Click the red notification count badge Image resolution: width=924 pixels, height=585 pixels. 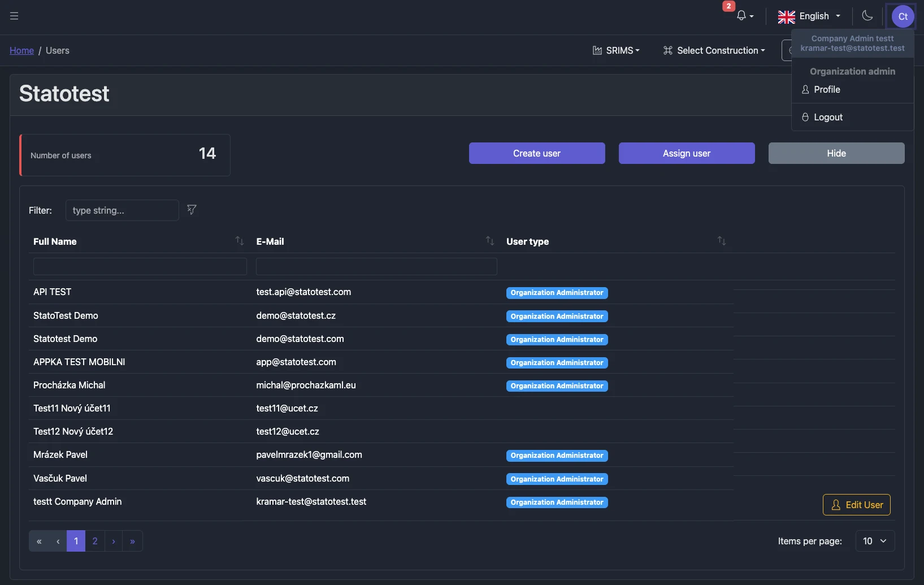[x=730, y=6]
